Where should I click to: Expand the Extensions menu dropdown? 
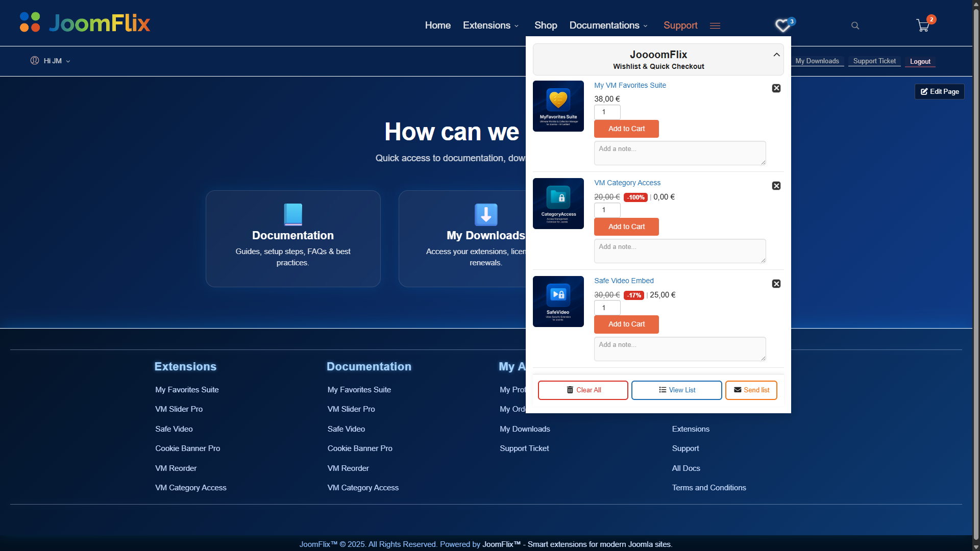(x=491, y=26)
